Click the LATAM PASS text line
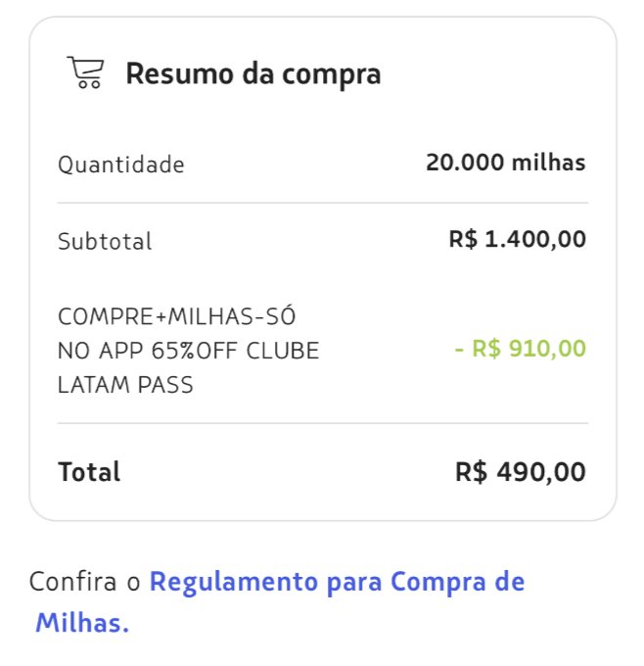Viewport: 644px width, 666px height. pos(125,385)
